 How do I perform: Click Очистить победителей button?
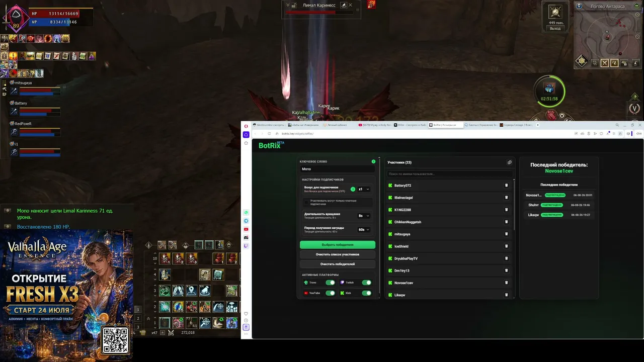pyautogui.click(x=338, y=264)
